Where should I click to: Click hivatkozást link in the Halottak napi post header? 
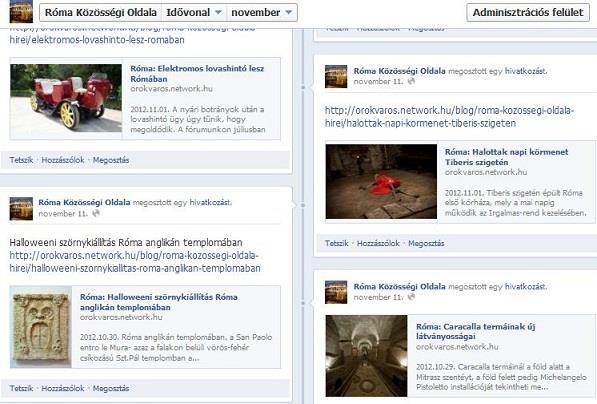coord(526,71)
